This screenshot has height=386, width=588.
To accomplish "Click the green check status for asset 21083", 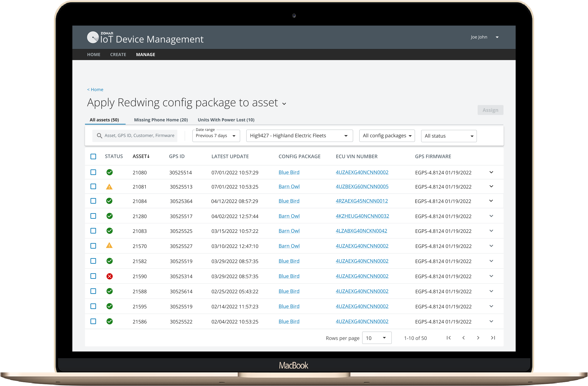I will [109, 231].
